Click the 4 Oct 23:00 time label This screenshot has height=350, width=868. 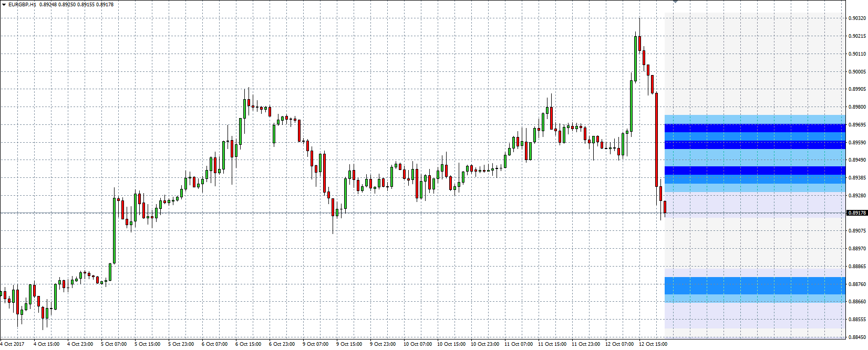point(80,344)
